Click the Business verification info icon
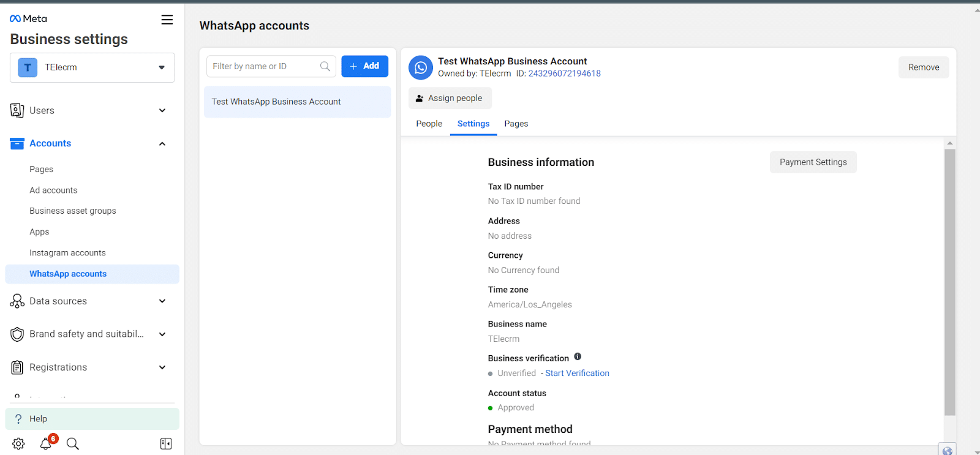Screen dimensions: 980x455 point(578,357)
